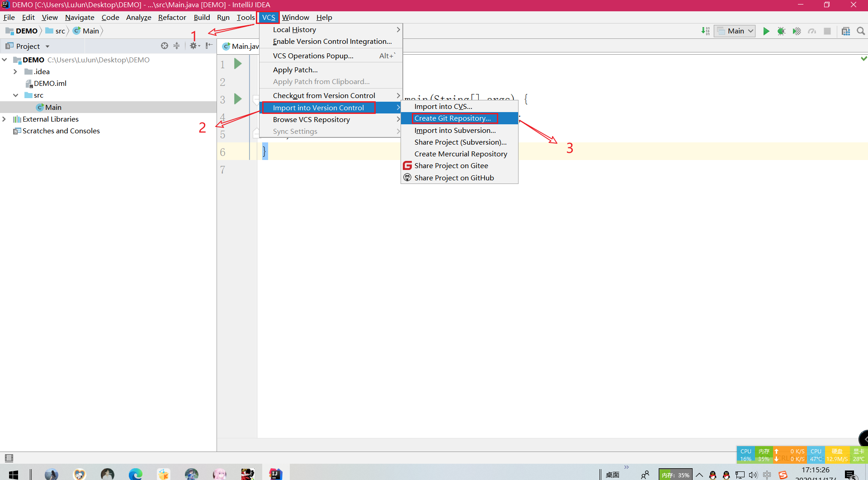Click the code fold marker on line 3

[255, 99]
